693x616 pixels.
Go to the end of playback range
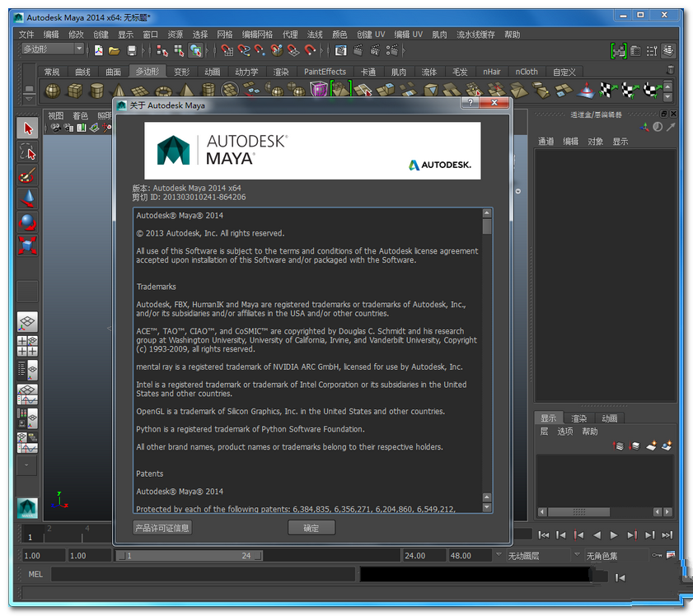tap(667, 535)
